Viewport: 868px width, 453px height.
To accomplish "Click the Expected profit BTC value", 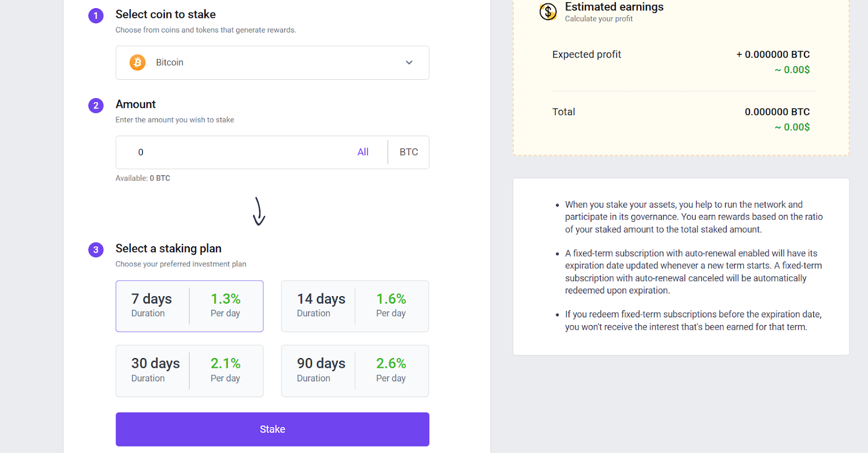I will click(x=773, y=55).
